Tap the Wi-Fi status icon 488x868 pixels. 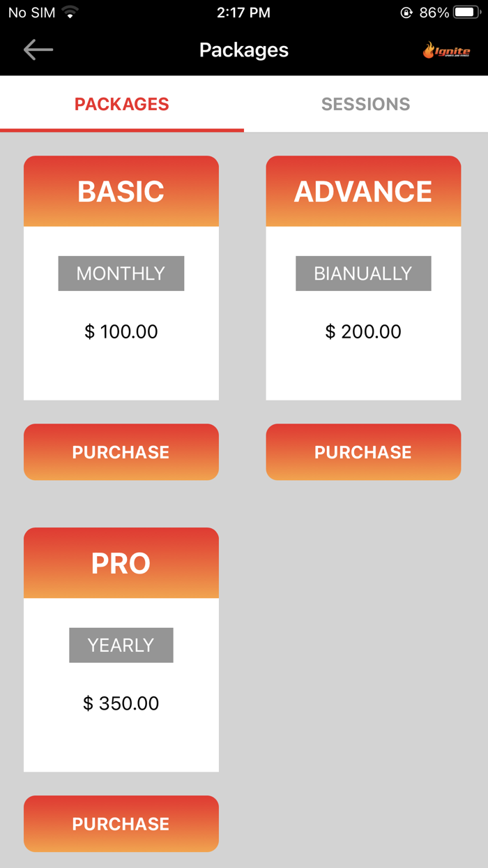(70, 13)
